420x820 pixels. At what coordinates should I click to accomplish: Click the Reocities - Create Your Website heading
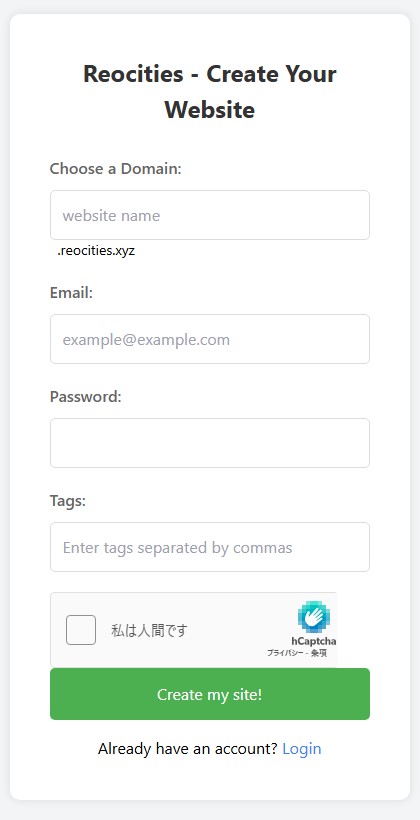coord(210,92)
